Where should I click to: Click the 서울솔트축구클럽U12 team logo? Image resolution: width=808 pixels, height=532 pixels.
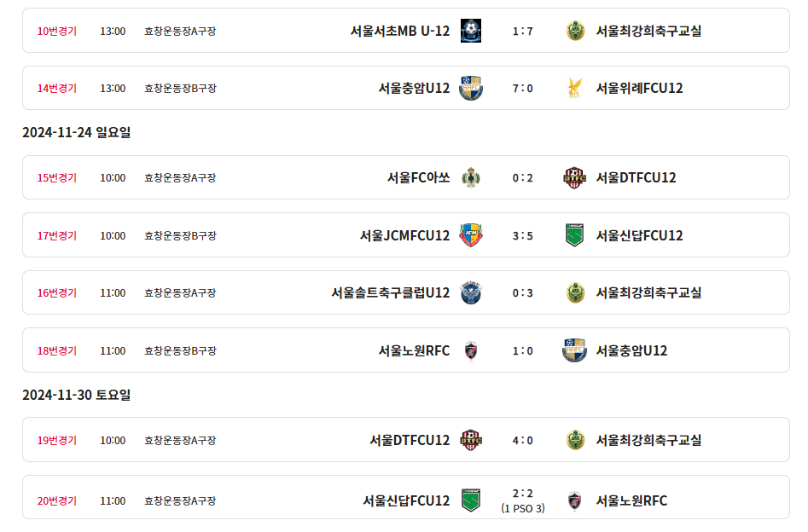pos(470,292)
